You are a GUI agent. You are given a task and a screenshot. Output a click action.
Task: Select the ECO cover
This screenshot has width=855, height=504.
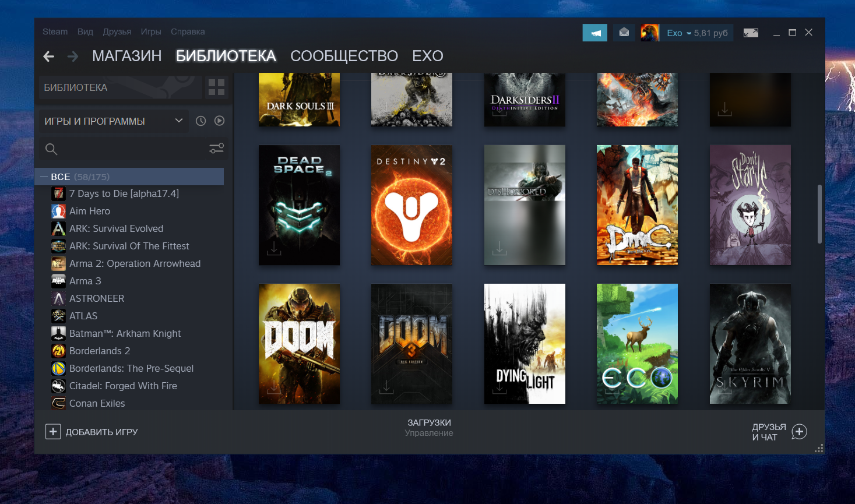coord(637,344)
